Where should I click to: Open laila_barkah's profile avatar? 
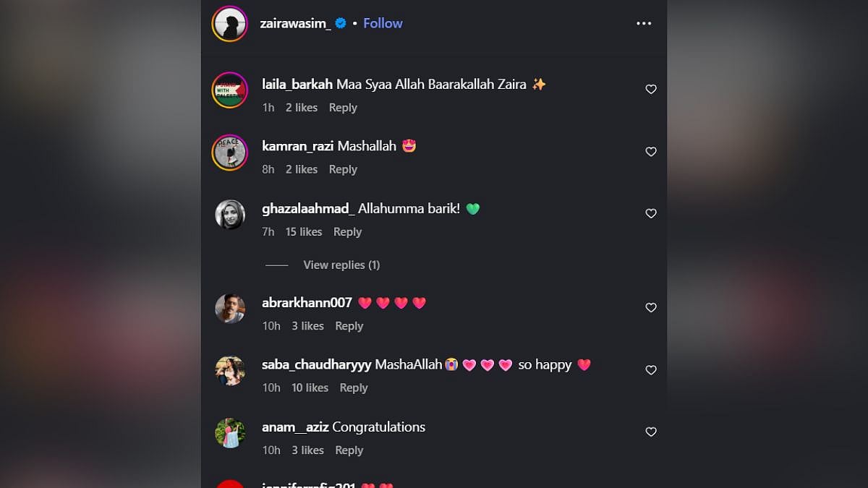tap(230, 90)
